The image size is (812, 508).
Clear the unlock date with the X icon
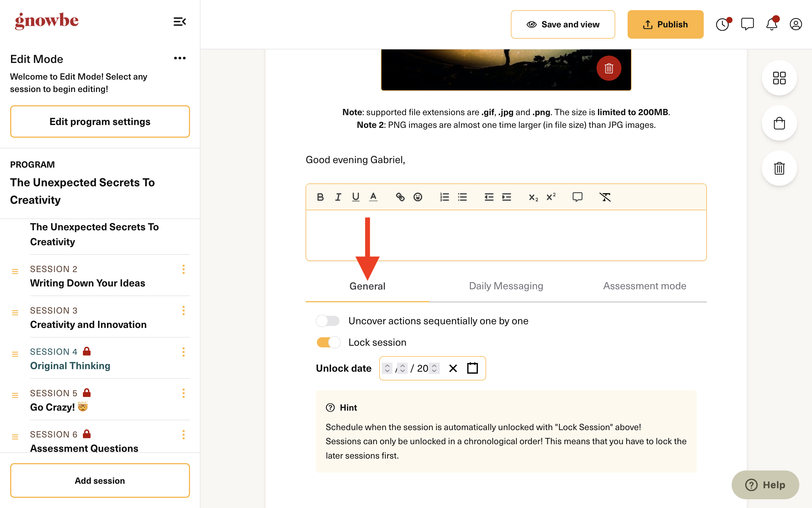(453, 368)
